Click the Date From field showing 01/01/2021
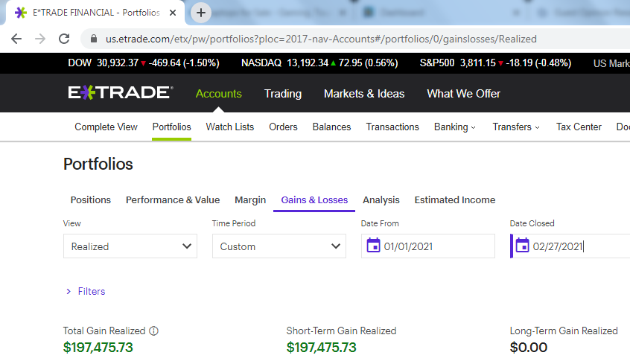 point(428,246)
